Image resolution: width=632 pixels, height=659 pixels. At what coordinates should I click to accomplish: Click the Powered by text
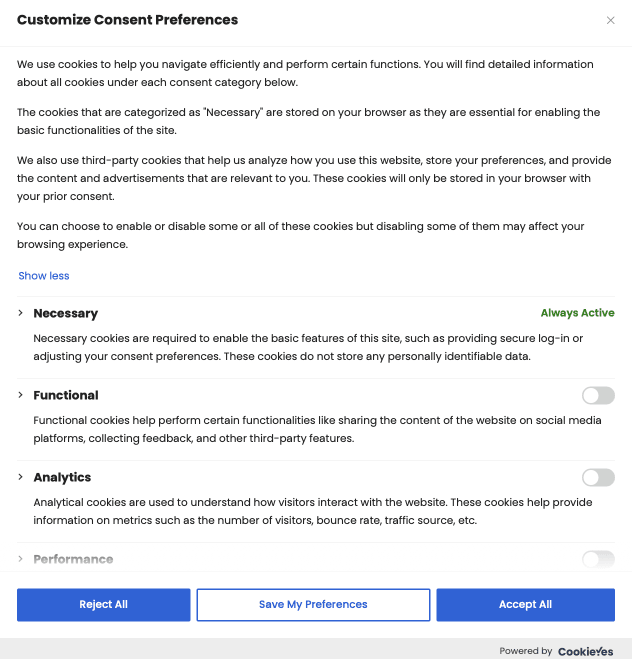pyautogui.click(x=526, y=651)
